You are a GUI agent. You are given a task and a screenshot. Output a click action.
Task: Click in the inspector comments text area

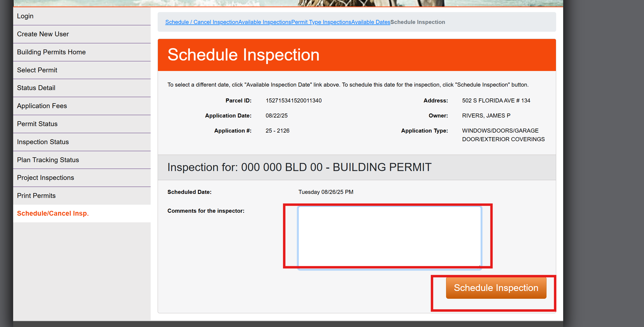click(389, 237)
